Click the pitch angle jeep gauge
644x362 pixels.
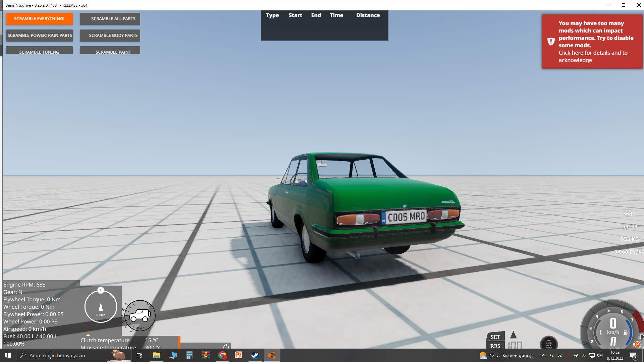[140, 316]
